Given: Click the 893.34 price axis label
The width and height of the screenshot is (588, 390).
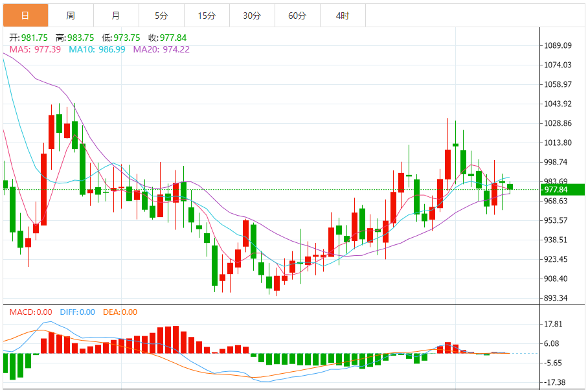Looking at the screenshot, I should [x=556, y=298].
